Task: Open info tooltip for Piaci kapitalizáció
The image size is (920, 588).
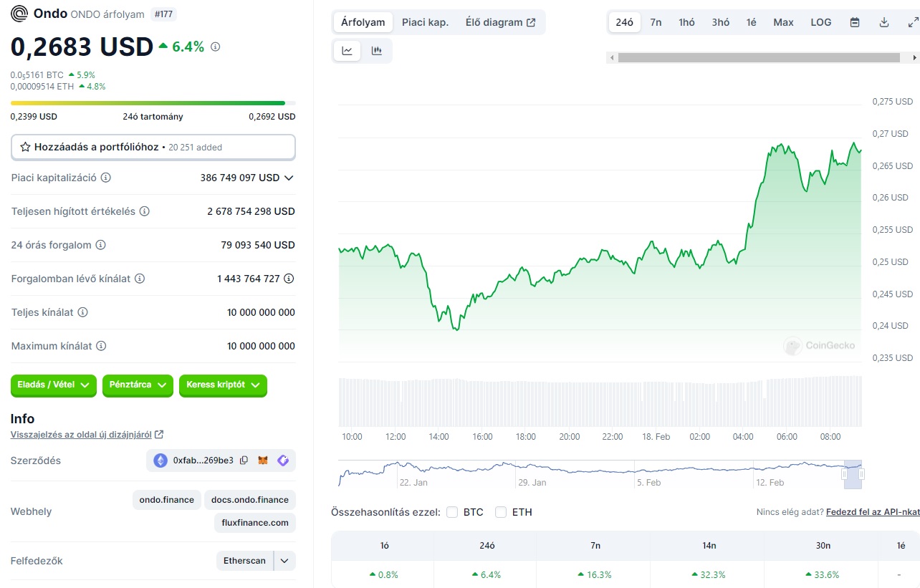Action: coord(106,178)
